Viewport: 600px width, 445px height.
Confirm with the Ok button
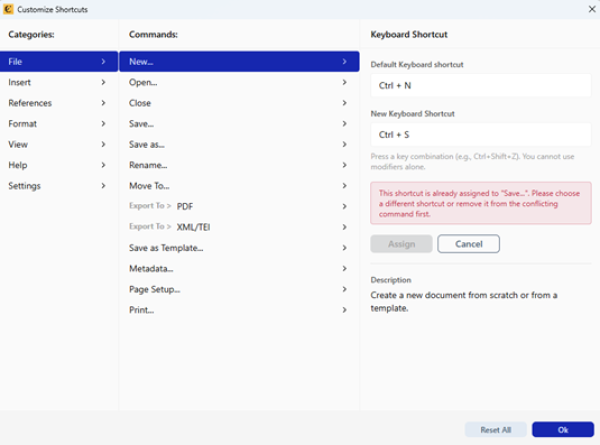(562, 429)
